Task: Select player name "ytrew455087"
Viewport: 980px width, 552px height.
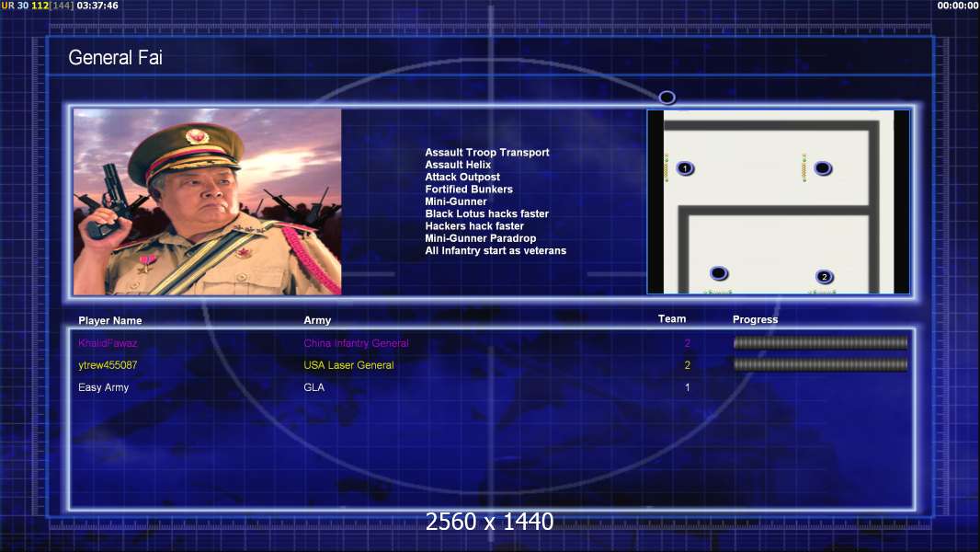Action: [108, 365]
